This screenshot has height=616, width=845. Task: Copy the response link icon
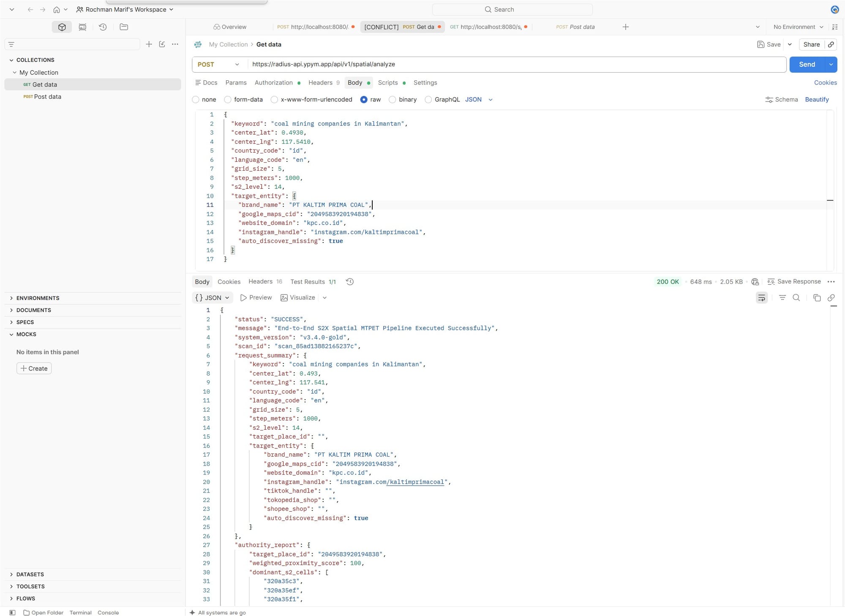[831, 298]
